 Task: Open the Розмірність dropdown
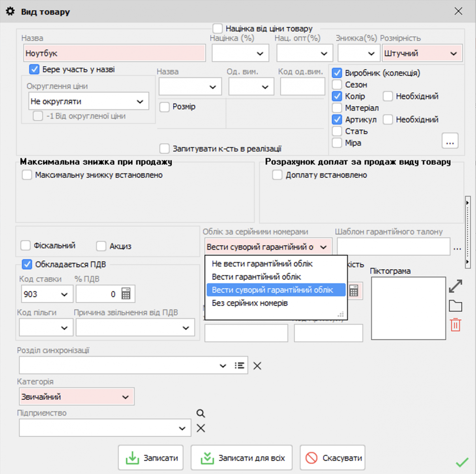454,53
